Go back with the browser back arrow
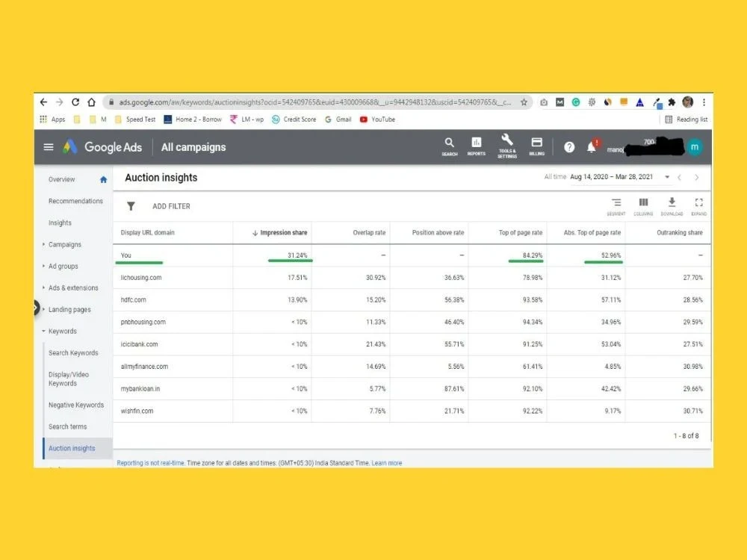This screenshot has height=560, width=747. tap(44, 102)
